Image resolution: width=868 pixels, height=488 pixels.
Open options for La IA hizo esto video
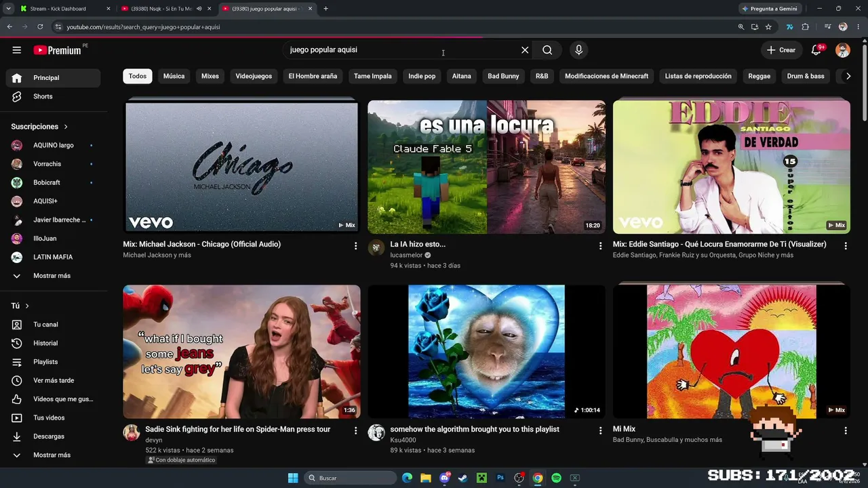click(x=600, y=246)
